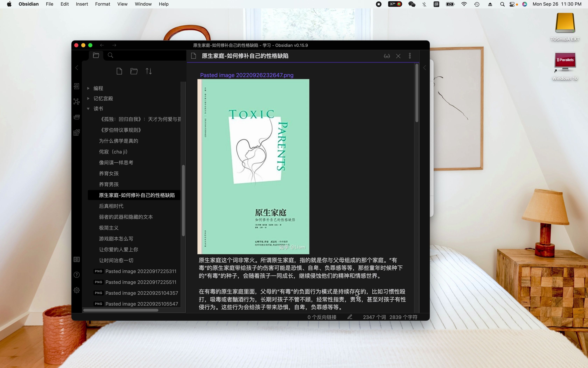The width and height of the screenshot is (588, 368).
Task: Click Pasted image 20220926232647.png link
Action: click(x=247, y=75)
